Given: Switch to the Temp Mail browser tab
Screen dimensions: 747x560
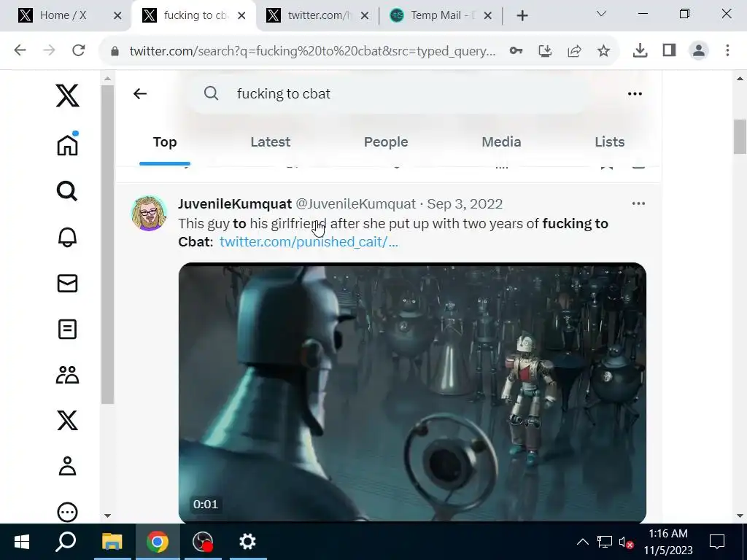Looking at the screenshot, I should point(442,15).
